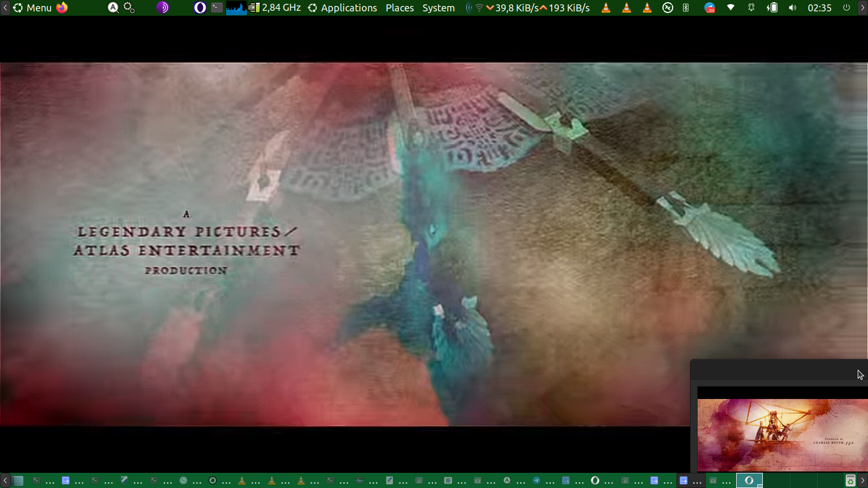Switch to the active Opera window in taskbar

point(749,480)
